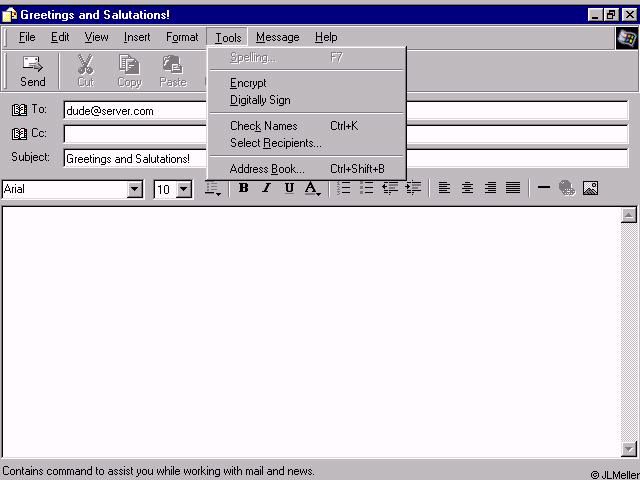640x480 pixels.
Task: Toggle bold formatting
Action: (x=243, y=188)
